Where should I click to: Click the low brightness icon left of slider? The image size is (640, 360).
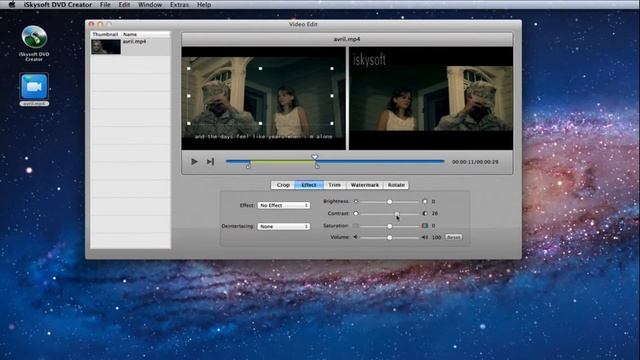(x=356, y=201)
